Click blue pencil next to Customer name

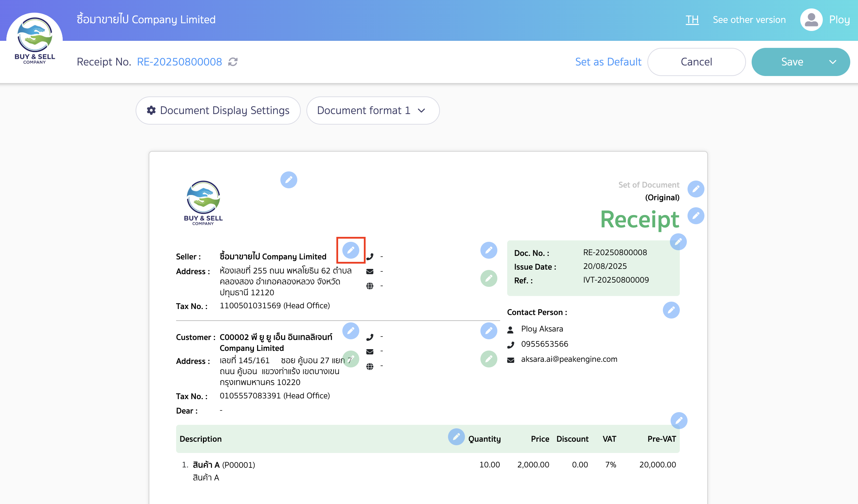(x=351, y=331)
